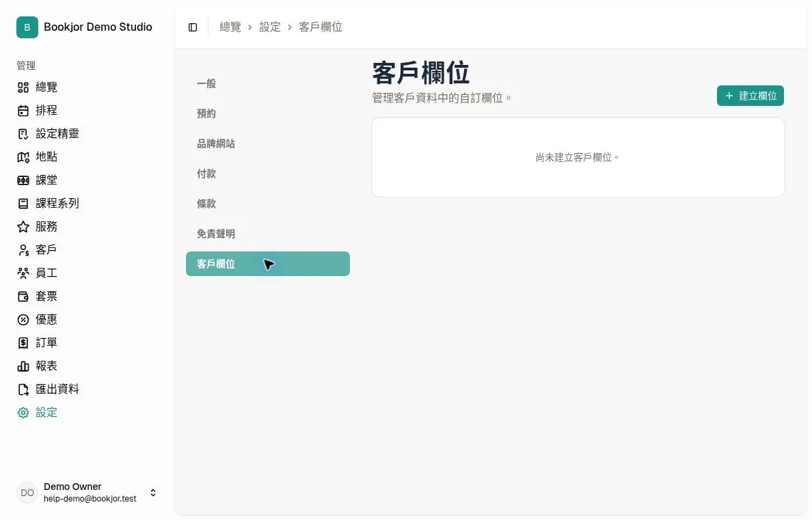Click the 訂單 receipt icon

(x=23, y=343)
